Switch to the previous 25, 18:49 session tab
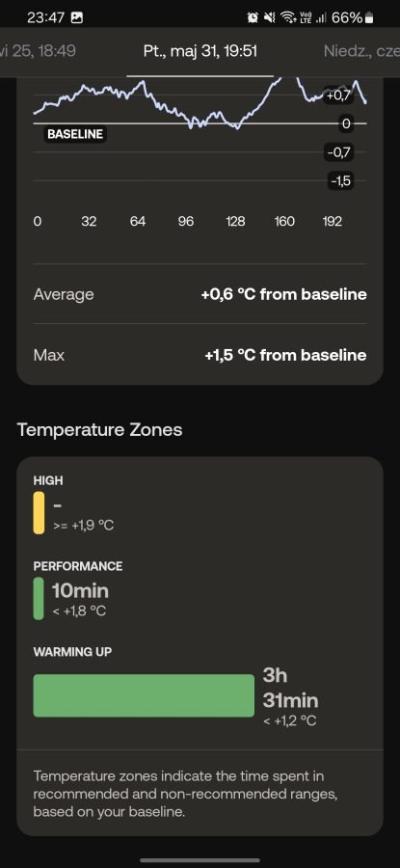 (38, 51)
